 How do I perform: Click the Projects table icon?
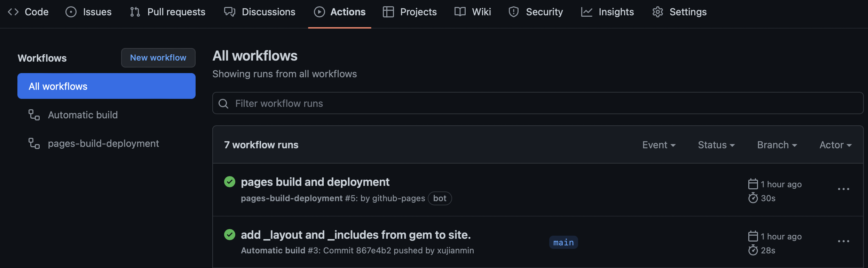pos(388,12)
